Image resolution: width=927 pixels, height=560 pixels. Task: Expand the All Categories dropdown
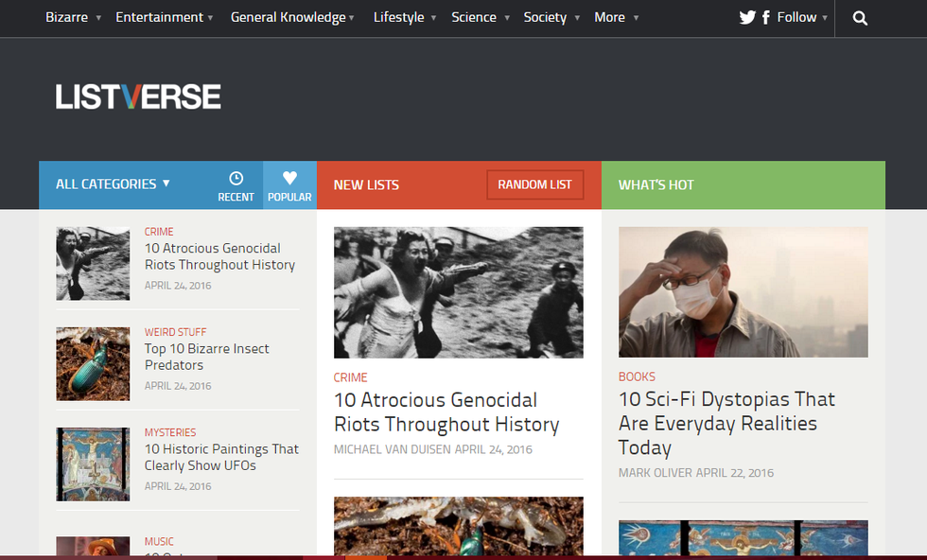[x=113, y=184]
